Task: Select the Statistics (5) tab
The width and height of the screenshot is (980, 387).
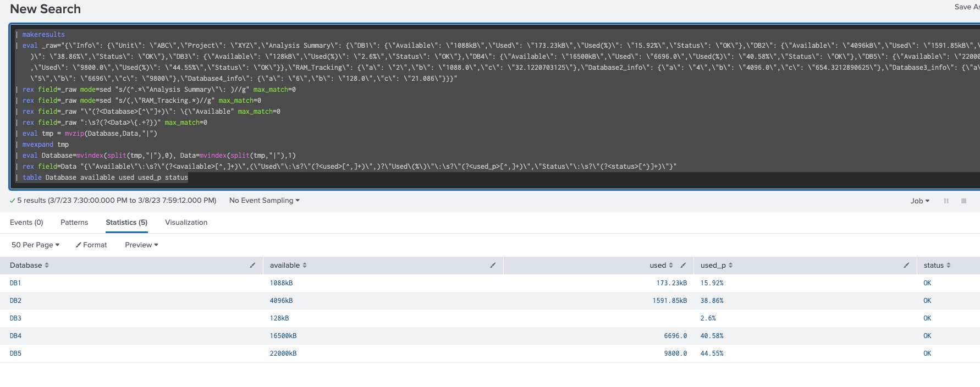Action: [126, 222]
